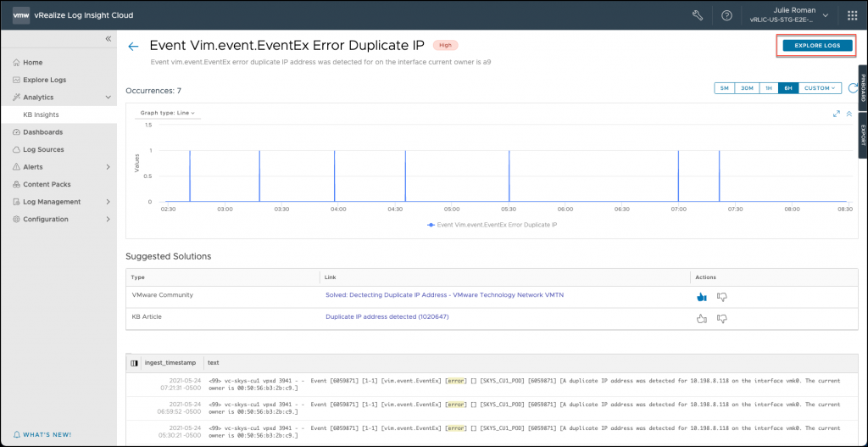Expand the Alerts menu in sidebar

(108, 167)
